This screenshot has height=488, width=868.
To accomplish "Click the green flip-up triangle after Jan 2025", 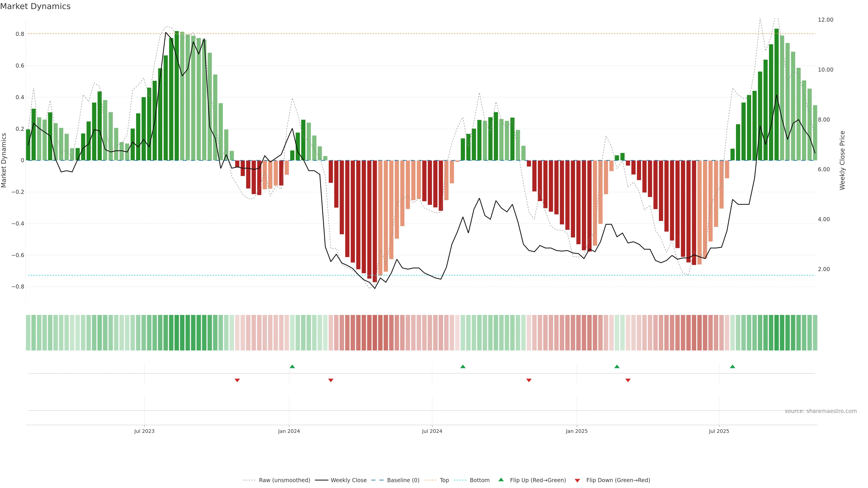I will 617,366.
